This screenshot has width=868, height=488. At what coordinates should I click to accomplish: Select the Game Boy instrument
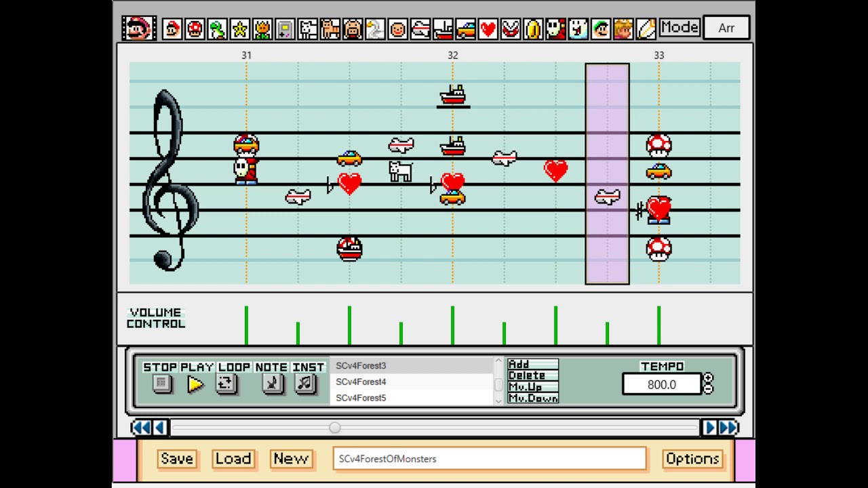tap(285, 28)
